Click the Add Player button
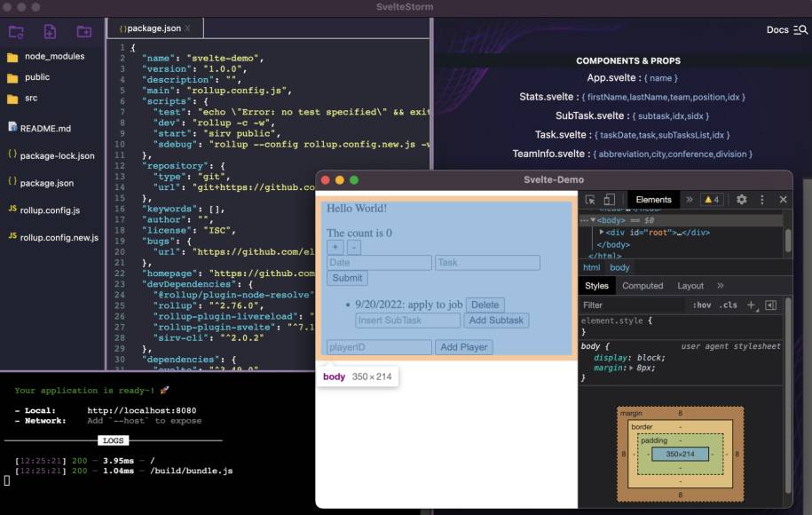812x515 pixels. 464,347
